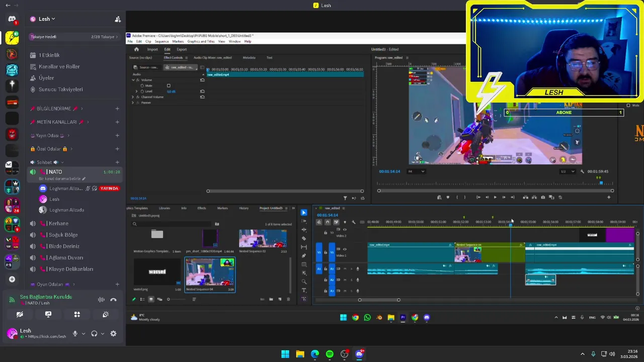The image size is (644, 362).
Task: Open the Sequence menu
Action: click(x=162, y=41)
